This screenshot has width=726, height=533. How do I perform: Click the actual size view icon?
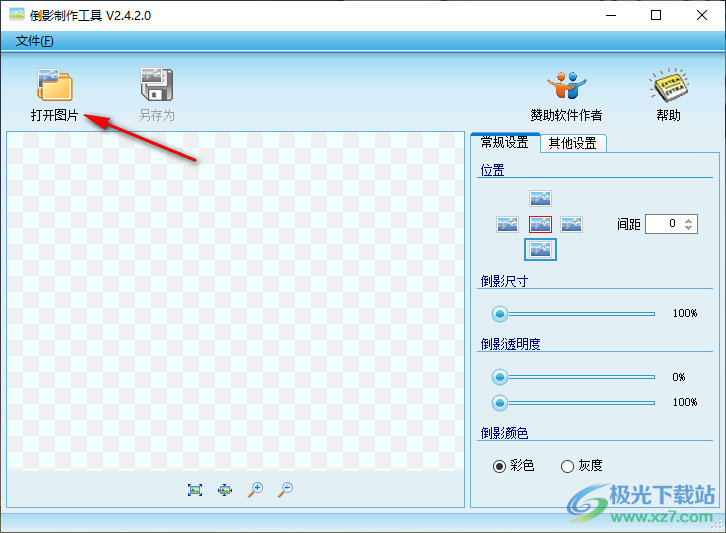point(225,490)
